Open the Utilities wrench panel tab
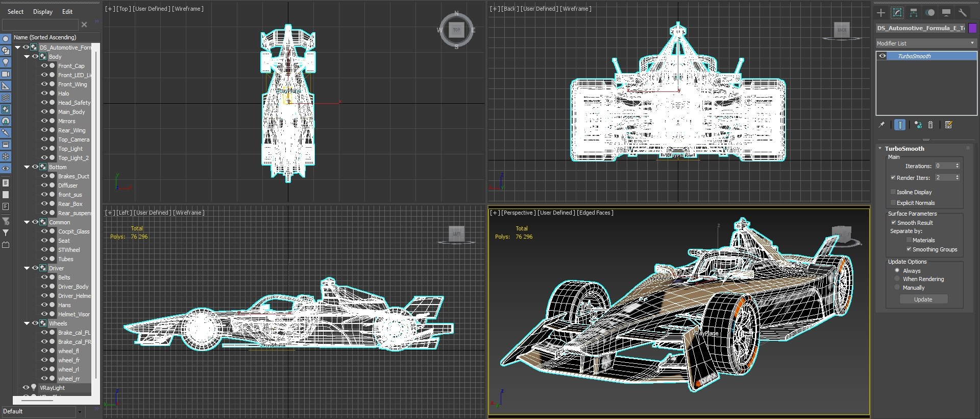Image resolution: width=980 pixels, height=419 pixels. [x=963, y=13]
